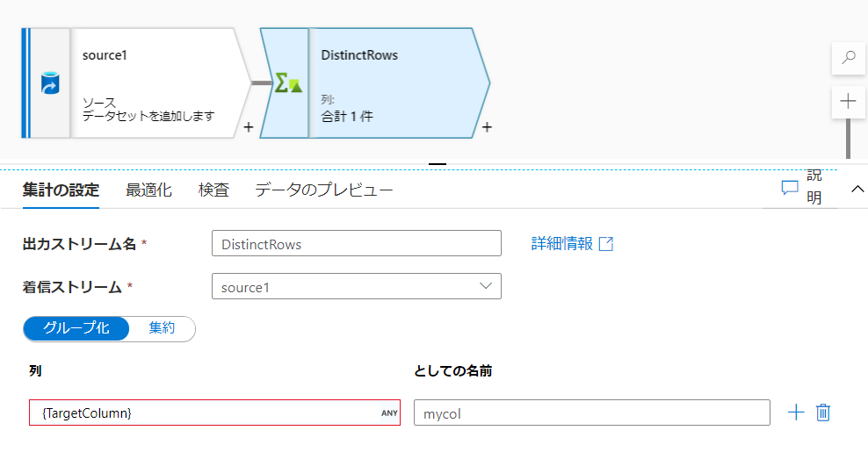Click the 説明 button
Screen dimensions: 868x452
click(x=800, y=188)
